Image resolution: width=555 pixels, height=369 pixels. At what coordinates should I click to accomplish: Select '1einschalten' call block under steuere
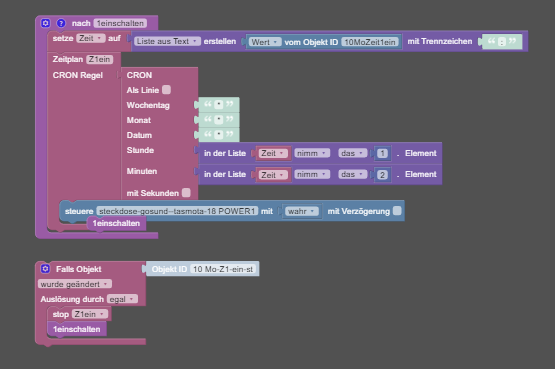tap(116, 223)
